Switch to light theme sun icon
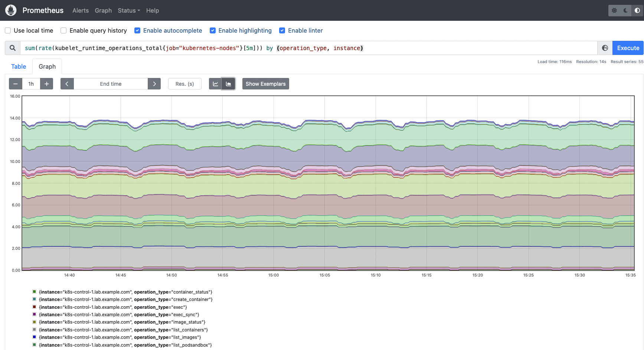 tap(614, 10)
